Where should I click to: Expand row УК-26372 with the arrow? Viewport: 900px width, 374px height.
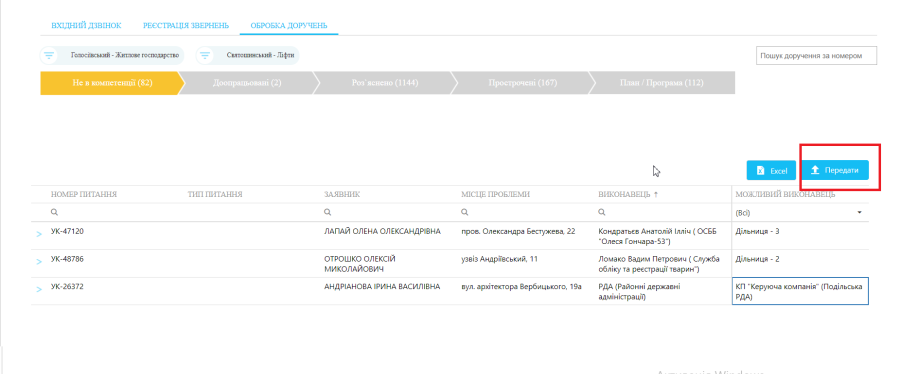pos(40,289)
